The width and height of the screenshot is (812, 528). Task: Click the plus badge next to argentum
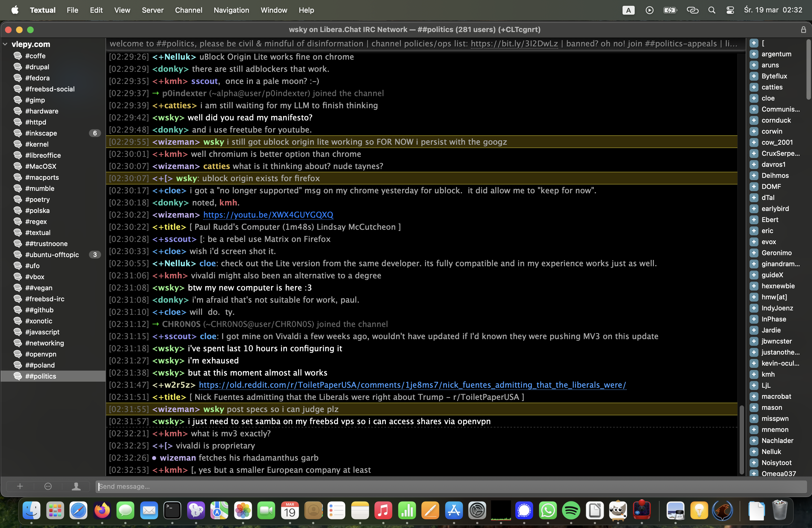(x=754, y=54)
